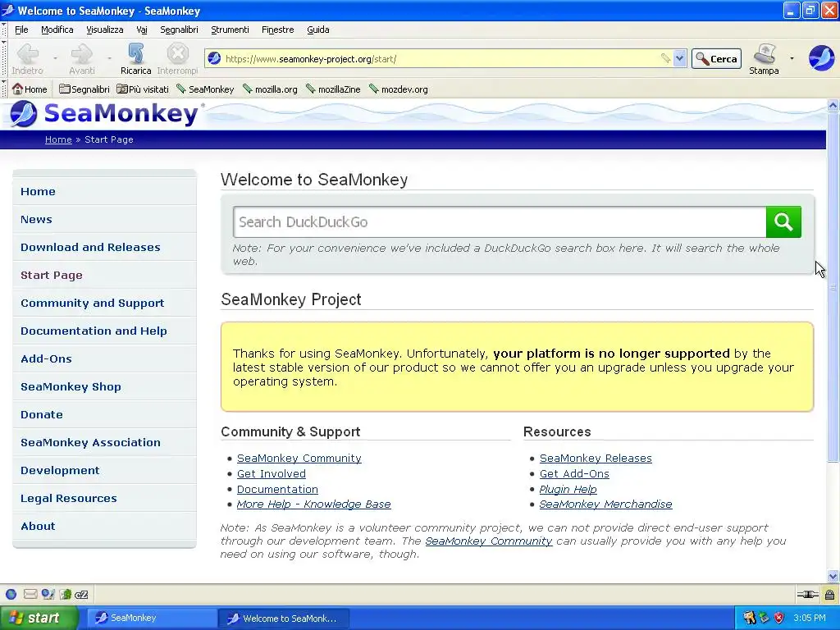Open the About sidebar link
This screenshot has width=840, height=630.
[x=38, y=526]
